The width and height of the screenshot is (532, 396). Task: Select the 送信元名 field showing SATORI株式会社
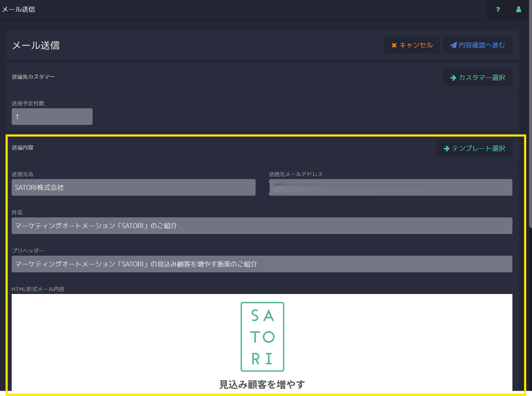coord(133,187)
